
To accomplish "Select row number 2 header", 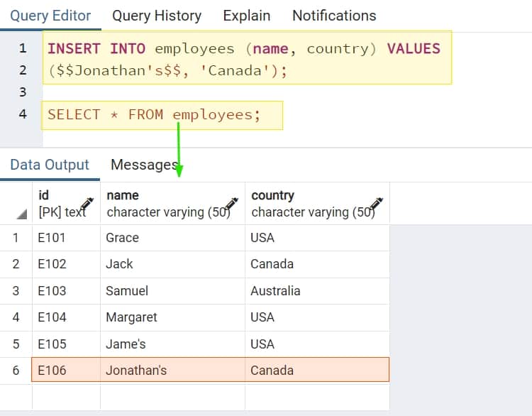I will click(x=16, y=264).
